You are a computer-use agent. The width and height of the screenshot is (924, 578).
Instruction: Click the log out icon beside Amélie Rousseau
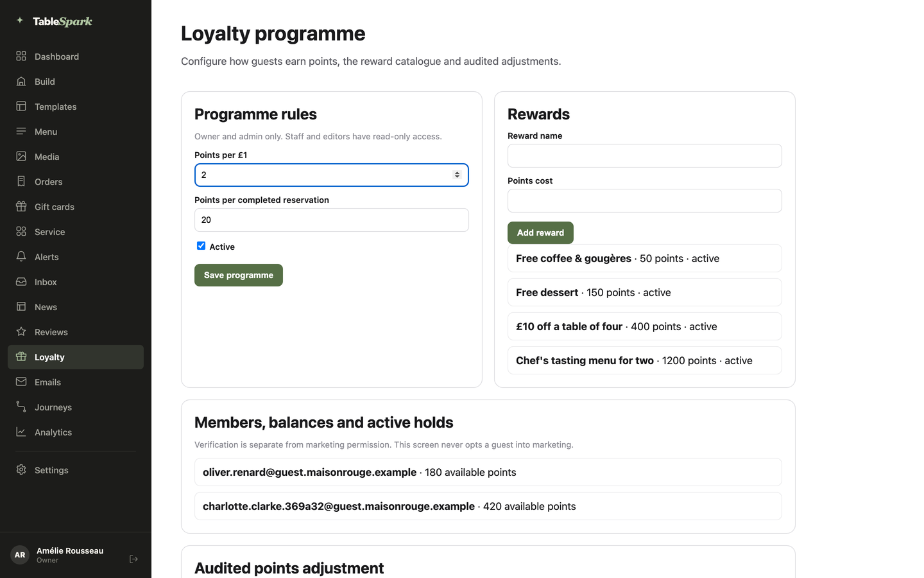pos(133,559)
